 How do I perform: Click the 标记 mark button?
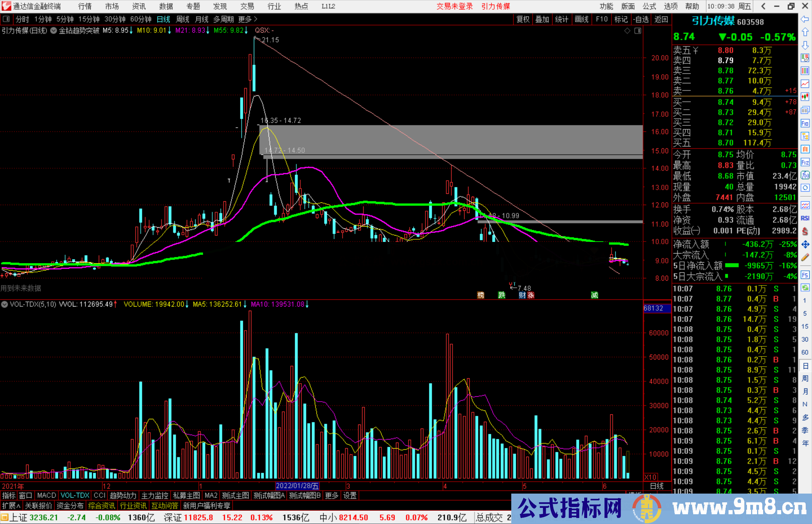[621, 19]
